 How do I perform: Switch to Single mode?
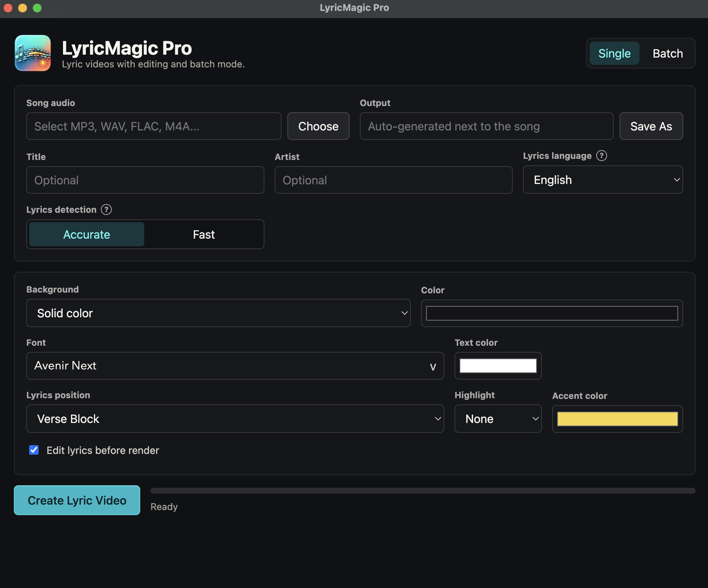point(614,53)
